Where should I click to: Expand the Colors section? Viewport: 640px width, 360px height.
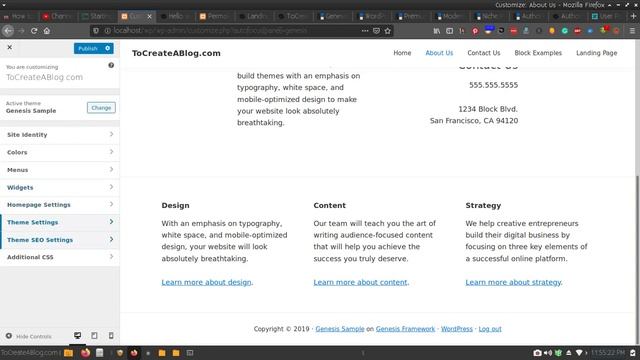coord(60,152)
